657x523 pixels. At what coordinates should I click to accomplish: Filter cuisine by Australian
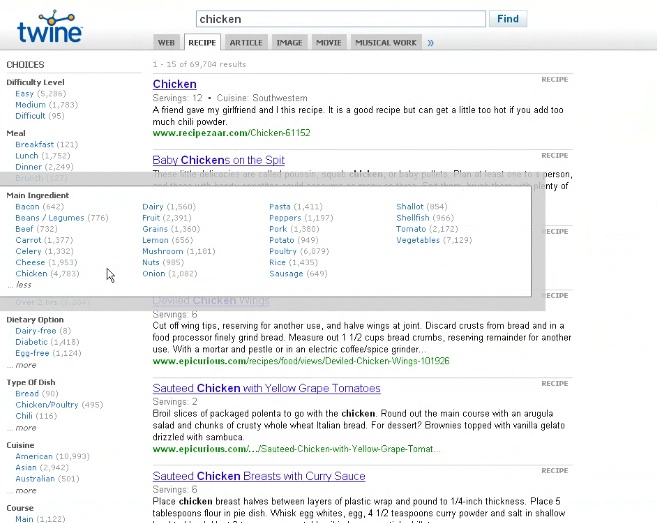[35, 479]
